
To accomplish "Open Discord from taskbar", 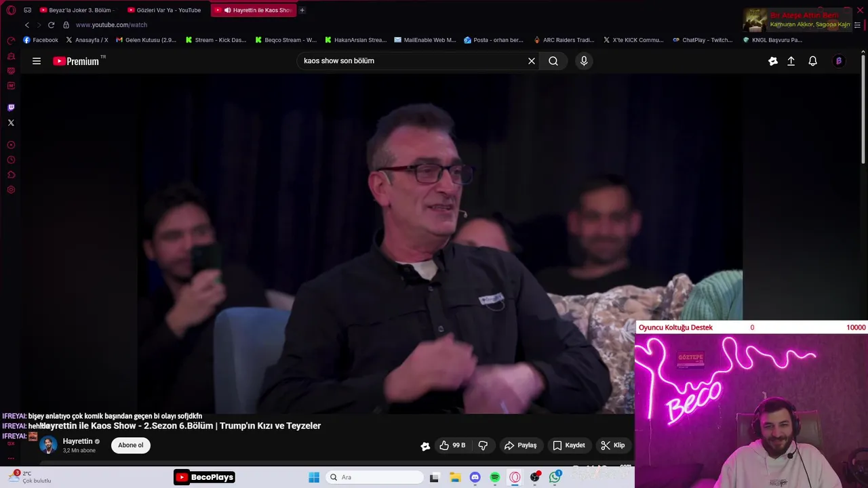I will [x=475, y=477].
